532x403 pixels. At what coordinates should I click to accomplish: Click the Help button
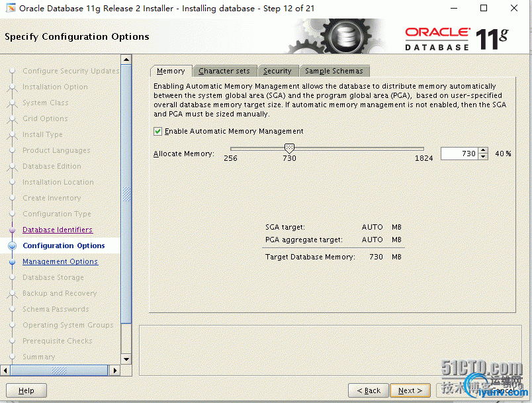point(26,390)
